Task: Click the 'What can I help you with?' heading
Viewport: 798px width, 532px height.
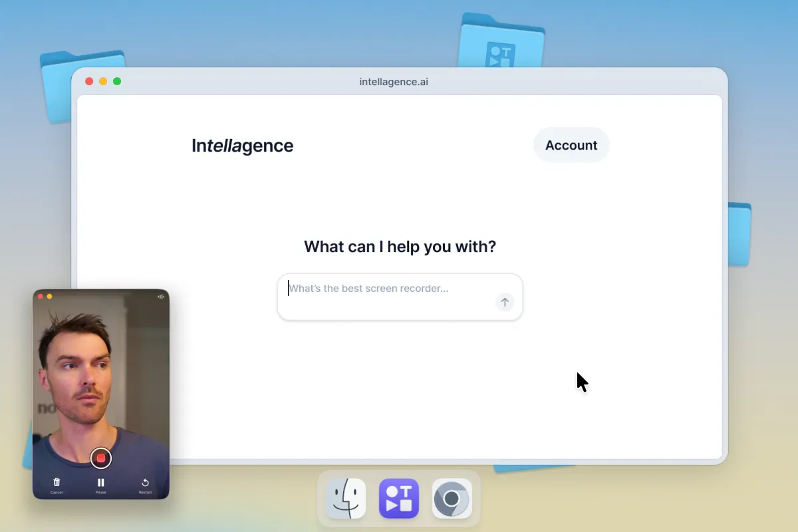Action: pyautogui.click(x=400, y=247)
